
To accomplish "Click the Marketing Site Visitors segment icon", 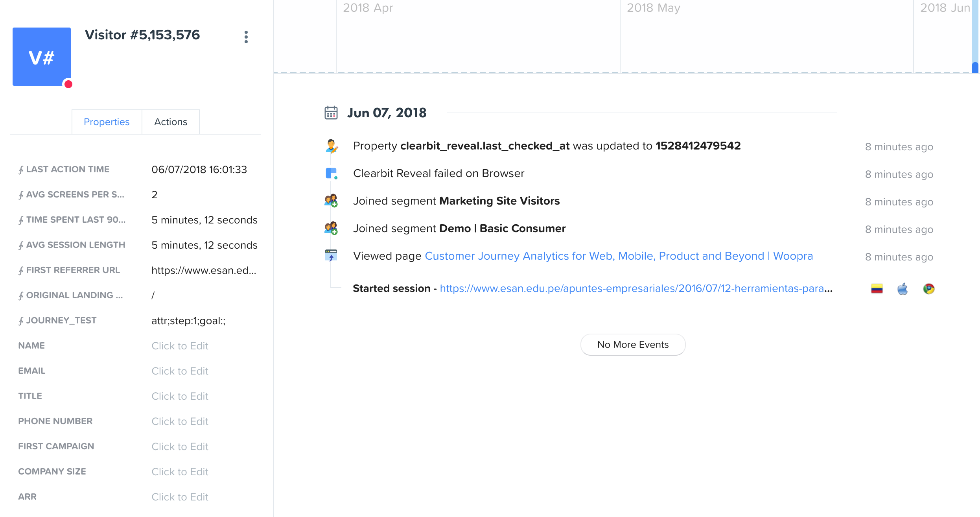I will coord(331,201).
